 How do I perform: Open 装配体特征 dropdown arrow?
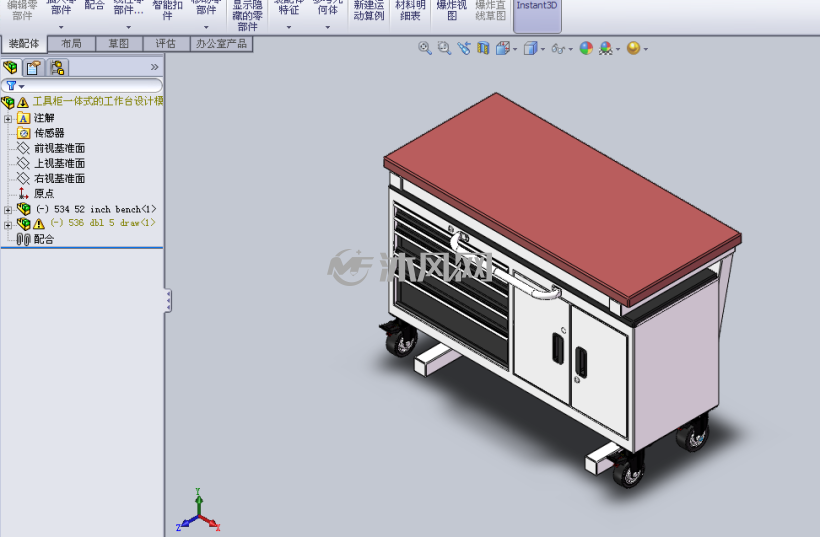(289, 27)
